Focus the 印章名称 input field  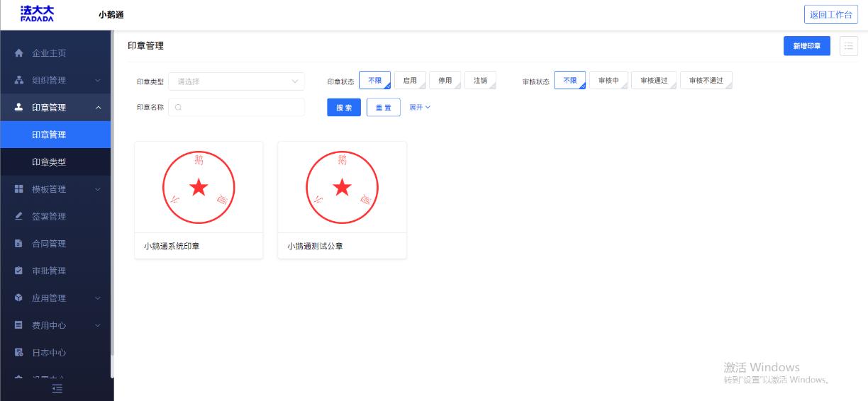pos(236,108)
